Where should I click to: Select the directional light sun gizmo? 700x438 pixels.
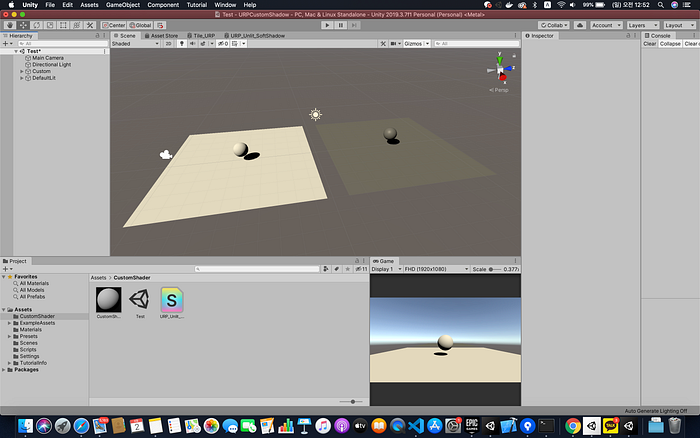tap(315, 115)
